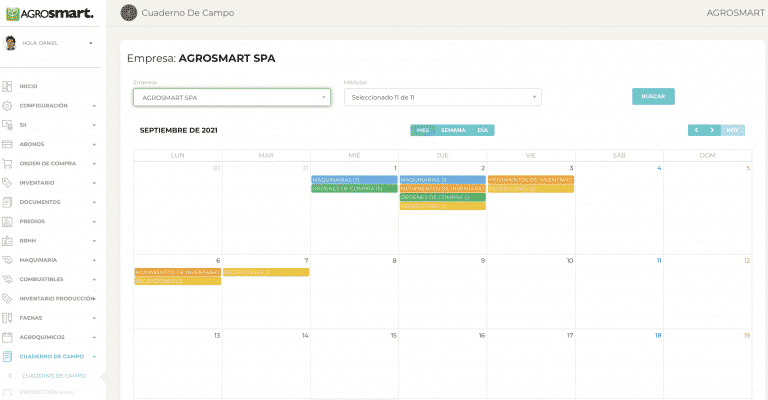Open Recepciones event on September 2
768x400 pixels.
point(443,206)
